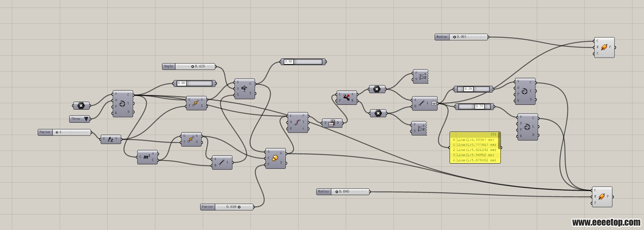Click the flatten arrow on Line output L

pos(434,103)
